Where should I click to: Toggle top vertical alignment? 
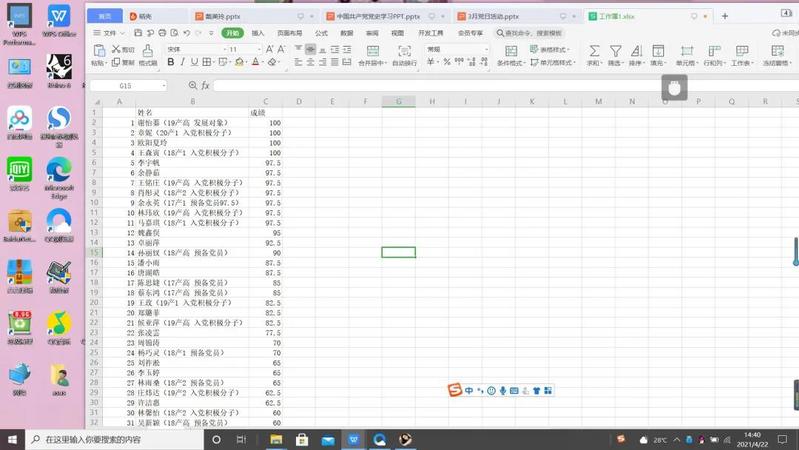click(298, 49)
